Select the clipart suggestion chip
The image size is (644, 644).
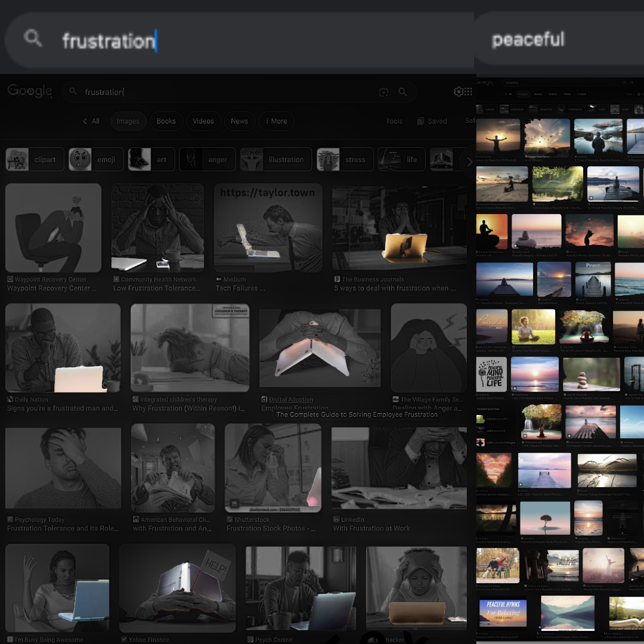click(35, 159)
